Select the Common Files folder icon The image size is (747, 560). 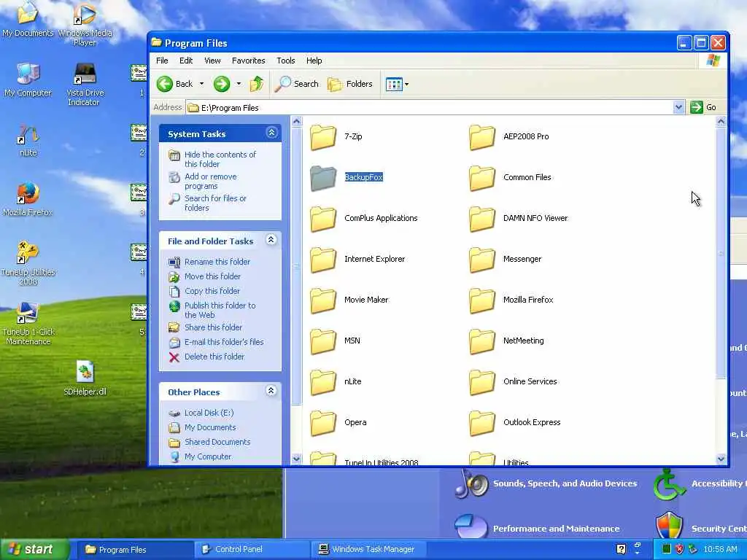coord(482,178)
